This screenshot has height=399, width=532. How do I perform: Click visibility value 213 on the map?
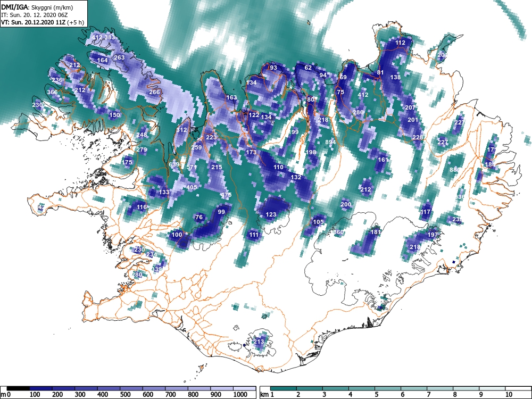tap(259, 342)
